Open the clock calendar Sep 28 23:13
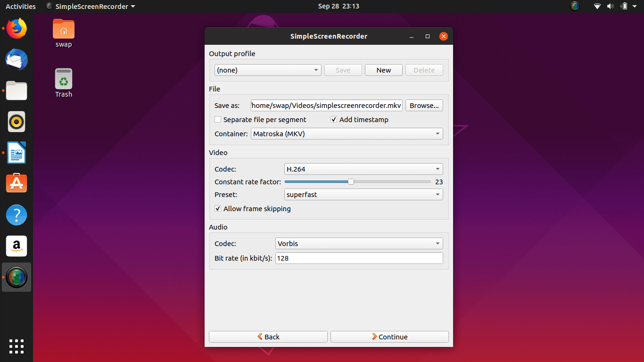Viewport: 644px width, 362px height. point(339,6)
